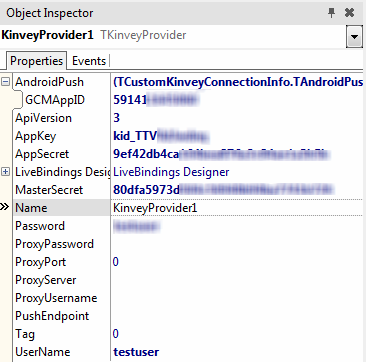Select the Password property name
This screenshot has width=366, height=362.
[40, 226]
